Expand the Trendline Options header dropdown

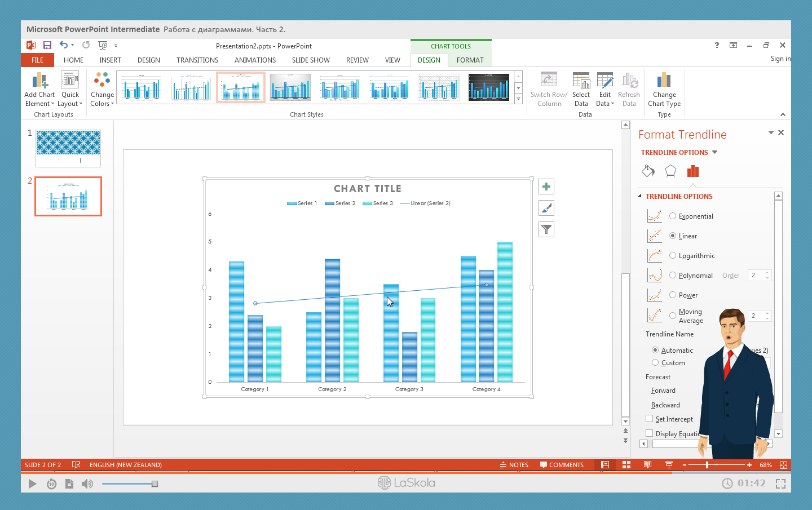tap(714, 152)
